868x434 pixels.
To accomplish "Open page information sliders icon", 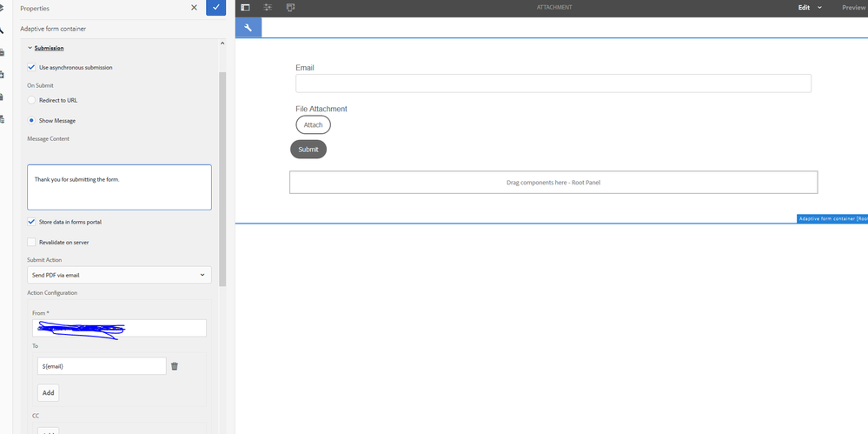I will [x=268, y=8].
